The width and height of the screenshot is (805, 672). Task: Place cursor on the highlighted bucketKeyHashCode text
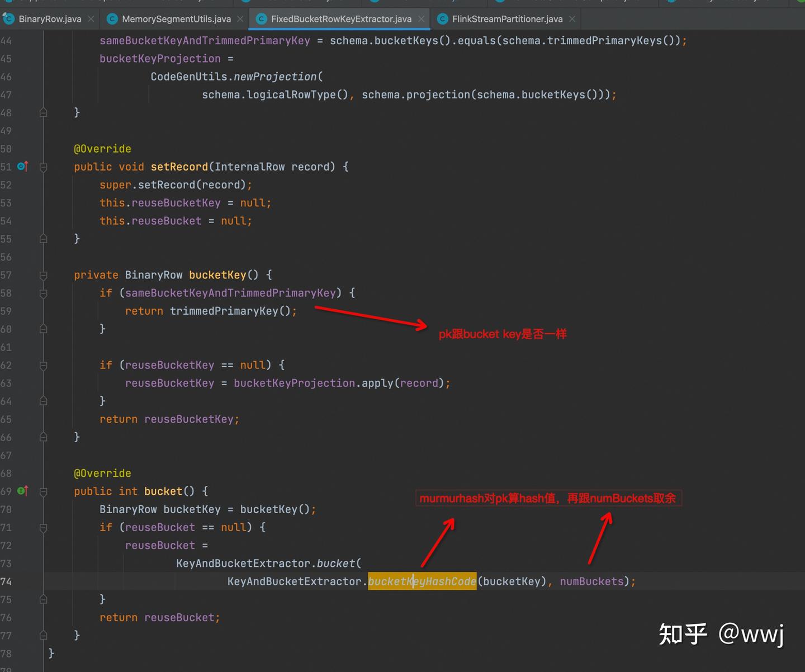[x=422, y=581]
